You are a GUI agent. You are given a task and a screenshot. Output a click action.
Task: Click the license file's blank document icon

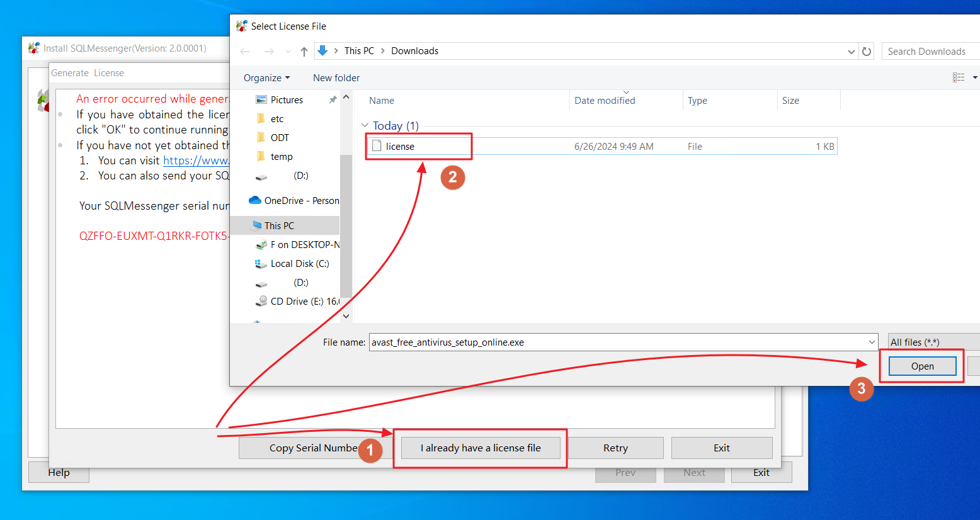377,146
